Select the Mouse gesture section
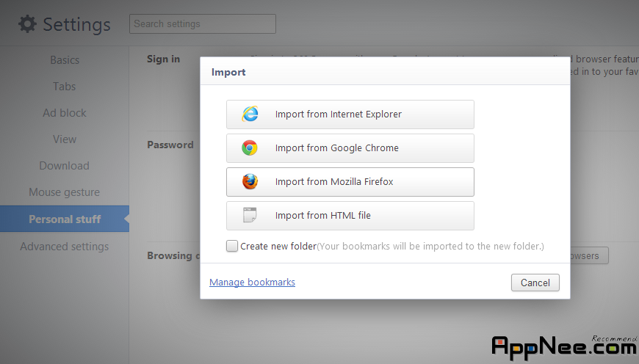Image resolution: width=639 pixels, height=364 pixels. (65, 192)
